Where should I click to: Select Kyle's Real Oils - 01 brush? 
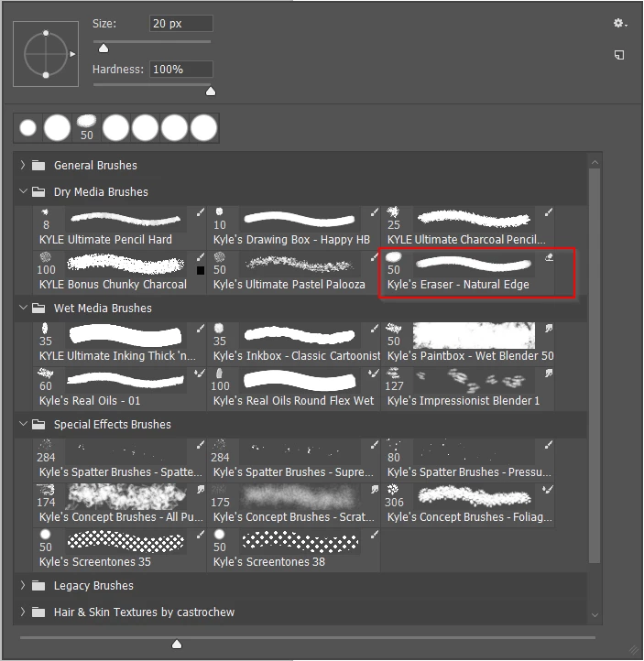click(x=120, y=388)
